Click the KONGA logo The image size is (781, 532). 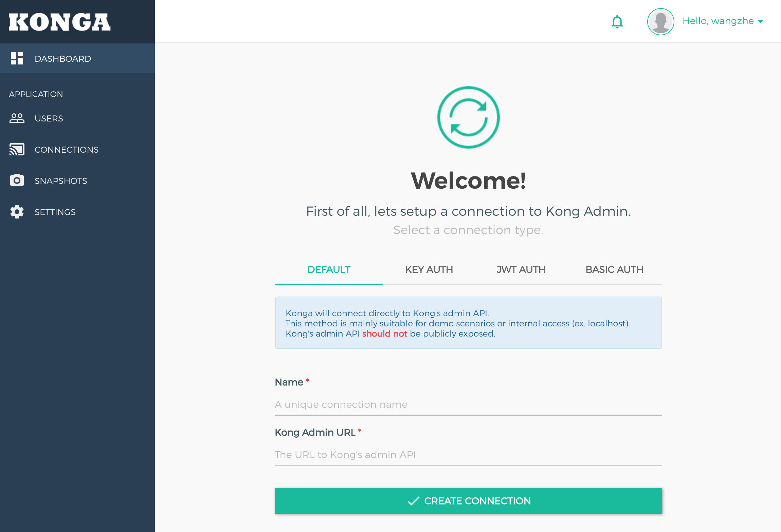59,22
